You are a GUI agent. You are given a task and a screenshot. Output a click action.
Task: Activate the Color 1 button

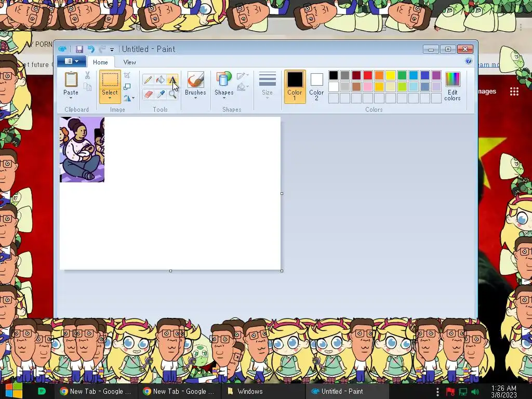[x=295, y=86]
